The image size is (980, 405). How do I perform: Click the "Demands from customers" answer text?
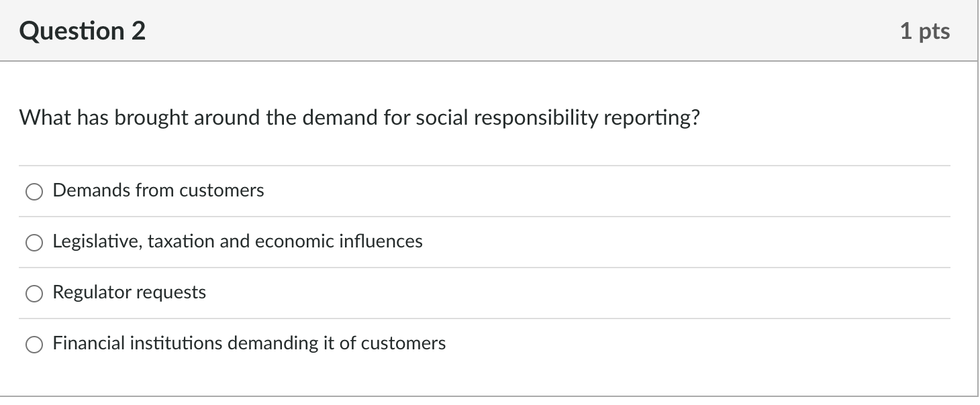(x=158, y=191)
